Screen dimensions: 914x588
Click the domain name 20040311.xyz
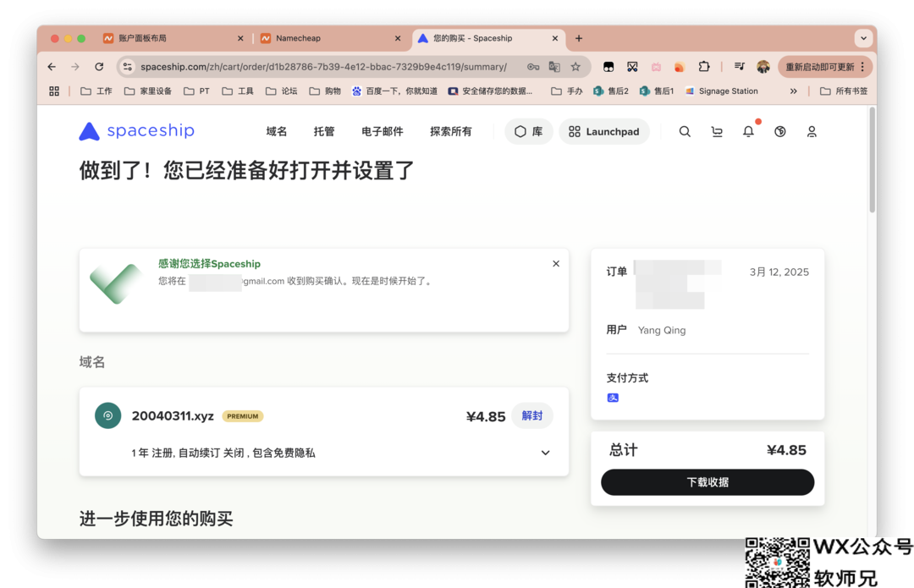[173, 416]
